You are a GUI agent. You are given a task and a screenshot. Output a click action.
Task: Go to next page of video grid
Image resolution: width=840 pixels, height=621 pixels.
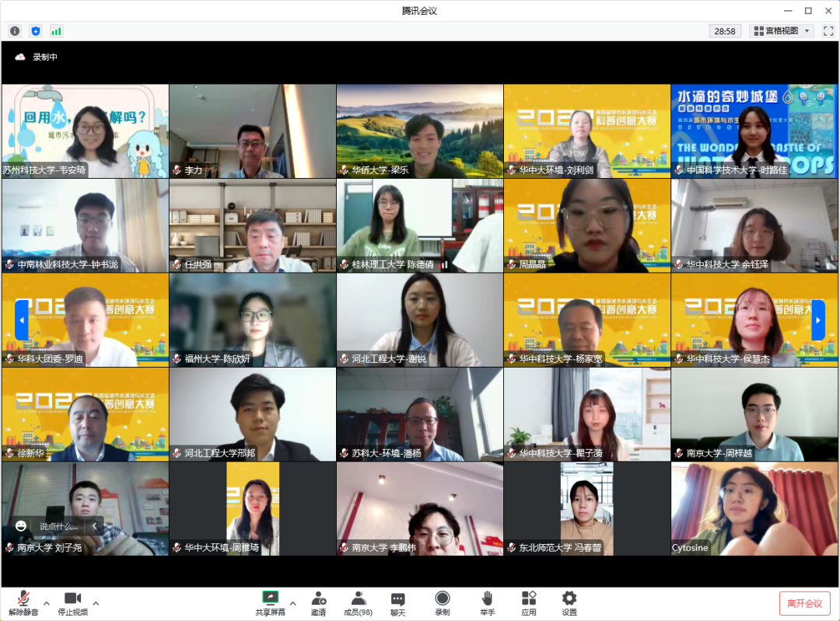pos(818,320)
